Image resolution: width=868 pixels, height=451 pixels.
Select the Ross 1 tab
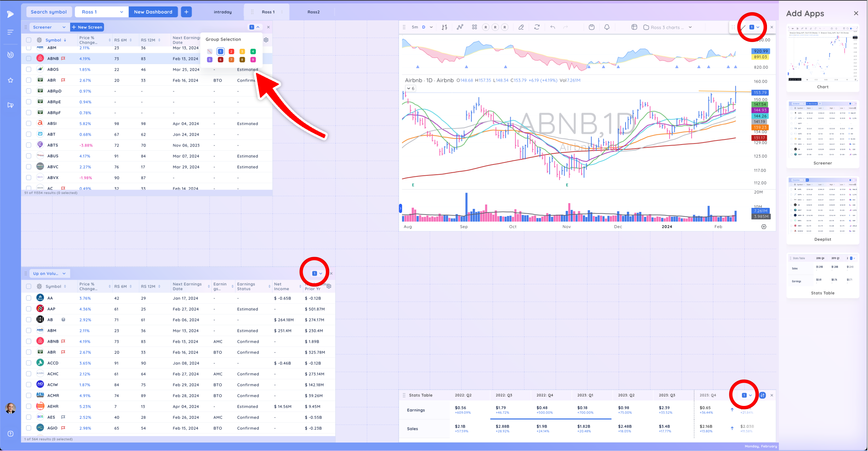click(268, 12)
